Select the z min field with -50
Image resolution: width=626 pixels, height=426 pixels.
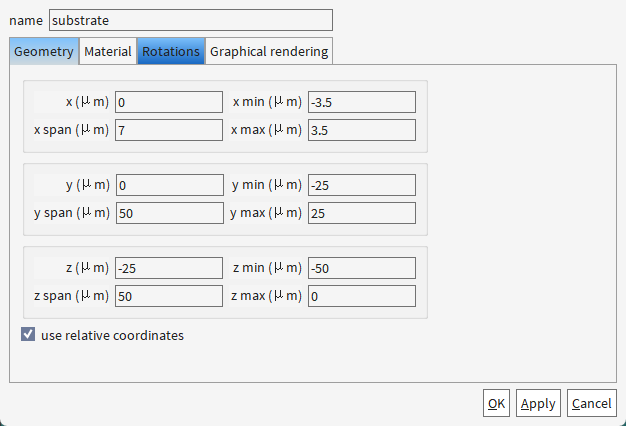point(362,268)
